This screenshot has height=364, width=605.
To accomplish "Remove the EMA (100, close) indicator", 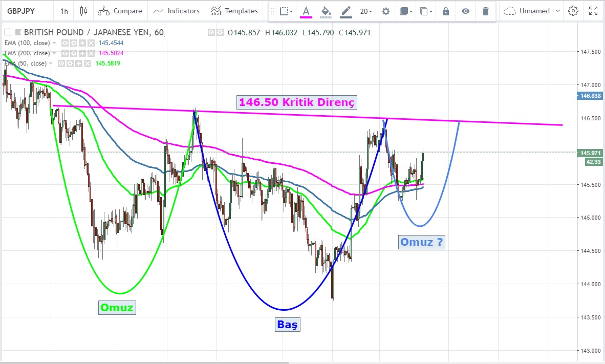I will click(91, 43).
